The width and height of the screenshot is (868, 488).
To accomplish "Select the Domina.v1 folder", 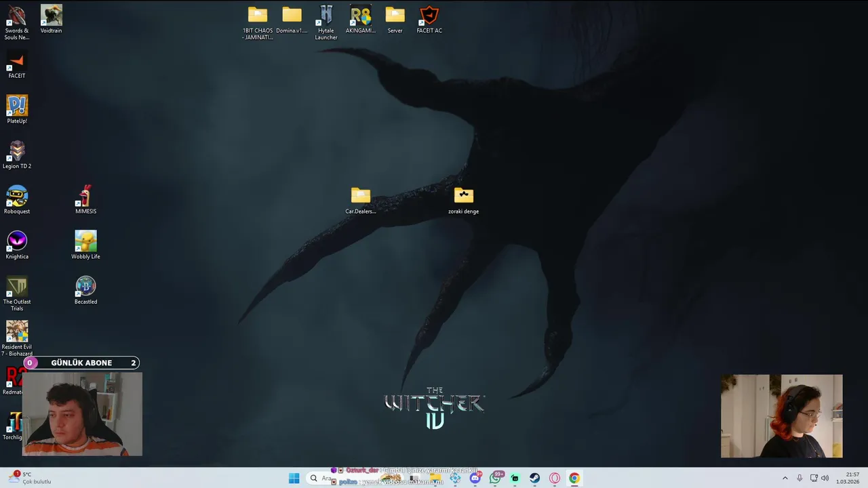I will (x=292, y=20).
